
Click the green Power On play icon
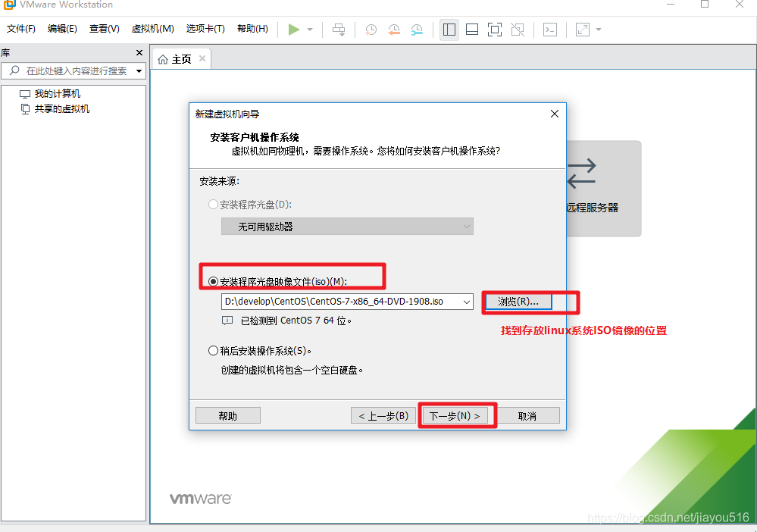pos(293,30)
